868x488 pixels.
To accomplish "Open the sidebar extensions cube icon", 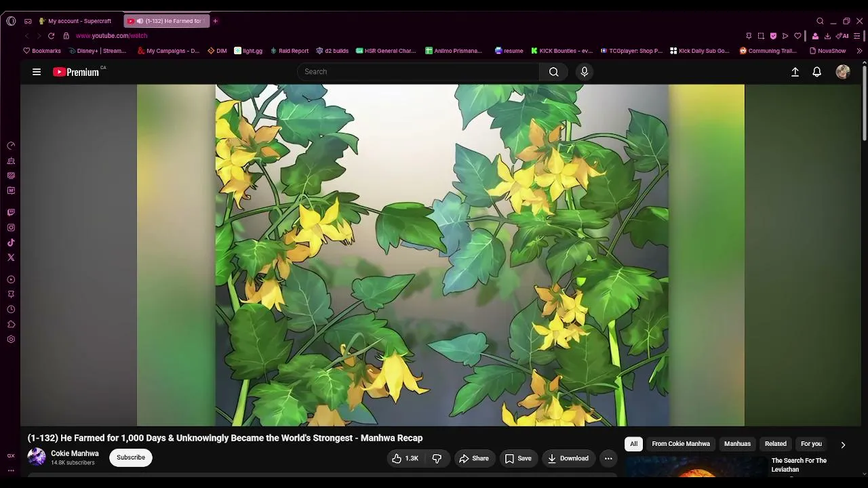I will click(11, 324).
